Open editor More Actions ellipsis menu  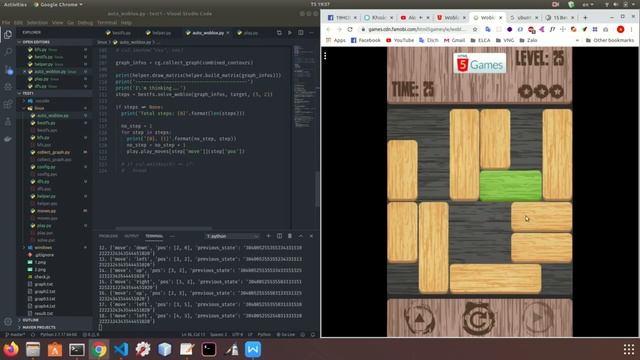311,33
